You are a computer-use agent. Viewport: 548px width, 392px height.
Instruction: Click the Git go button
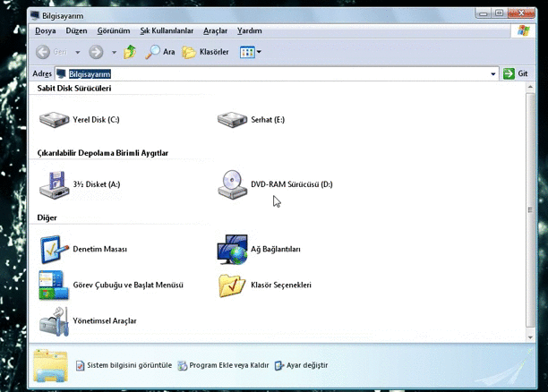click(516, 73)
